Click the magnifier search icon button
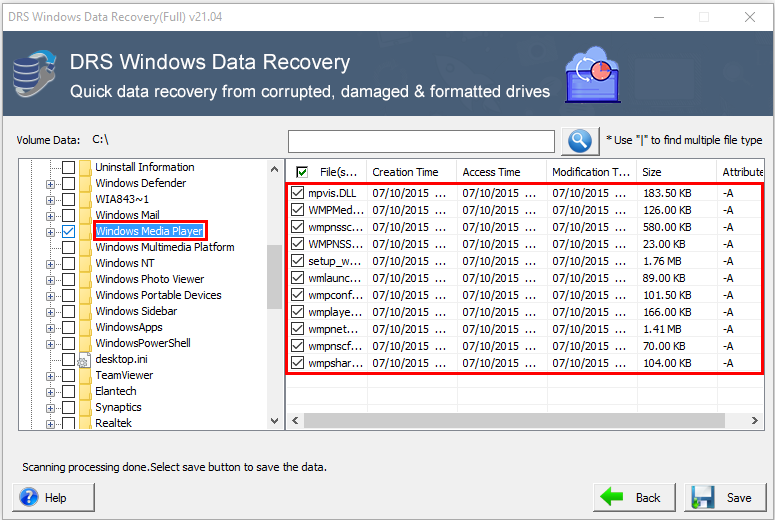Screen dimensions: 775x520 pos(580,141)
